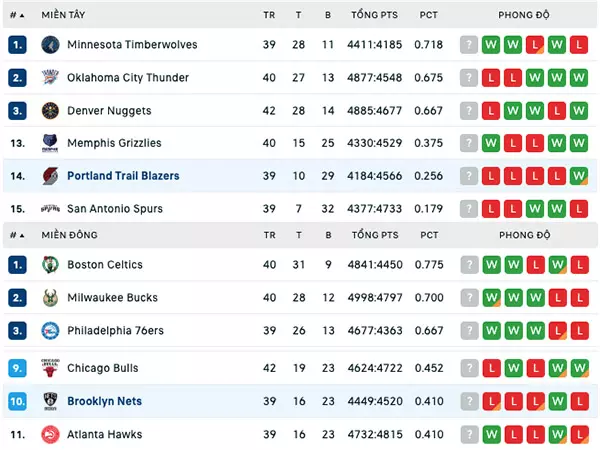Open the Portland Trail Blazers team link
The image size is (600, 450).
(123, 176)
